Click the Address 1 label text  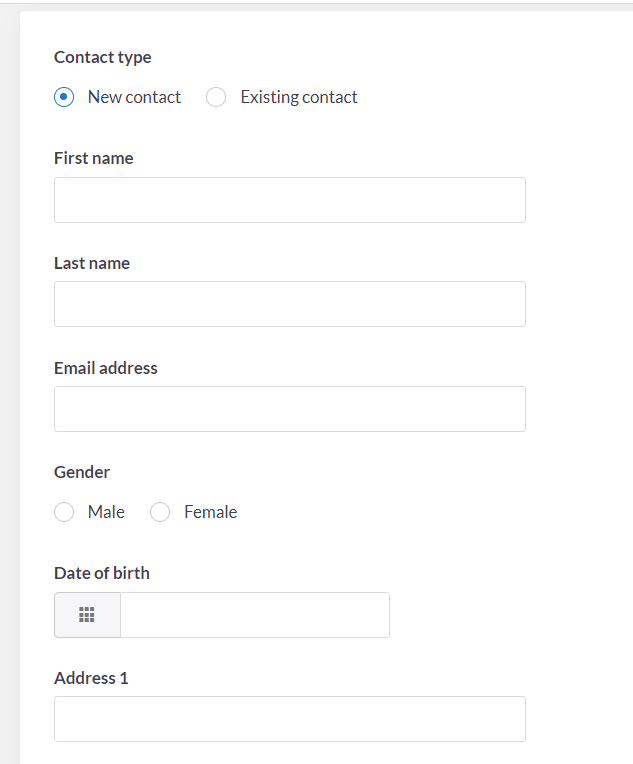(x=91, y=678)
